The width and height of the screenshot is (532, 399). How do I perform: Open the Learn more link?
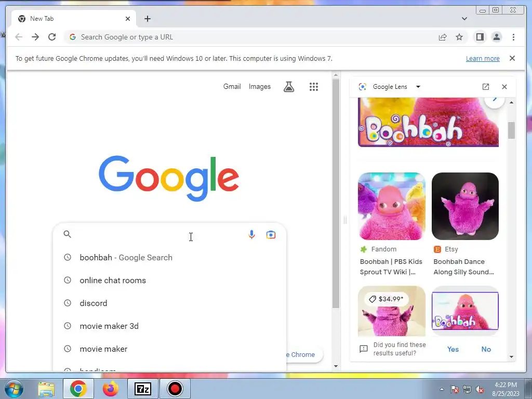pyautogui.click(x=483, y=58)
